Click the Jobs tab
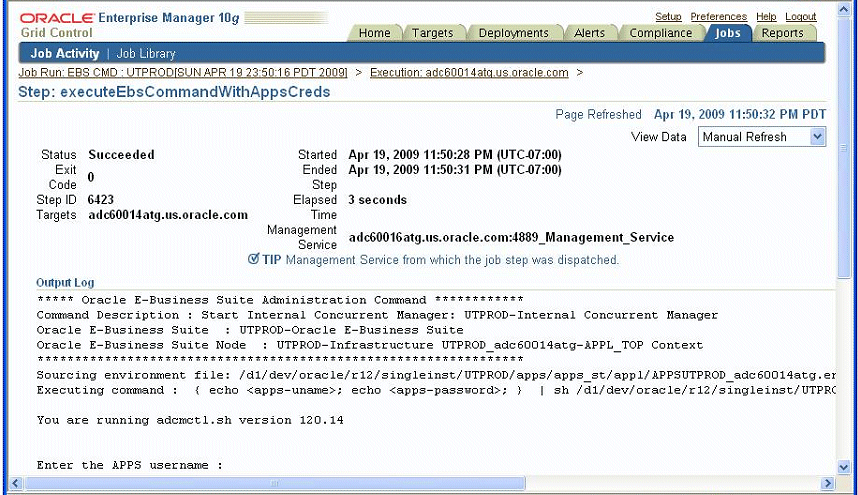This screenshot has height=495, width=858. click(728, 33)
